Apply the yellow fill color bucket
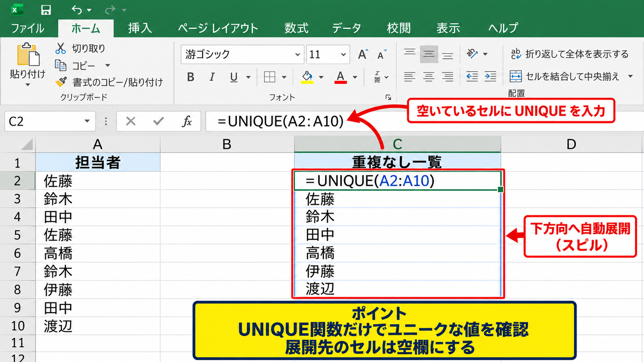 pos(307,77)
